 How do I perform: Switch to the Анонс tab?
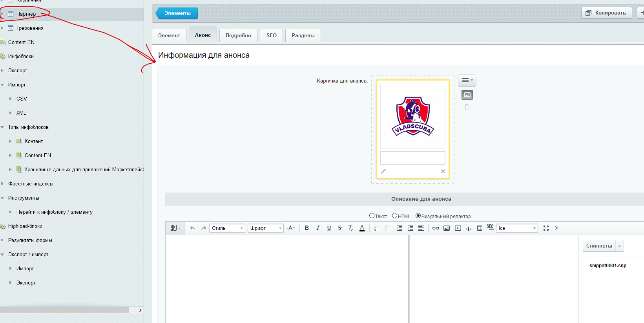click(203, 35)
